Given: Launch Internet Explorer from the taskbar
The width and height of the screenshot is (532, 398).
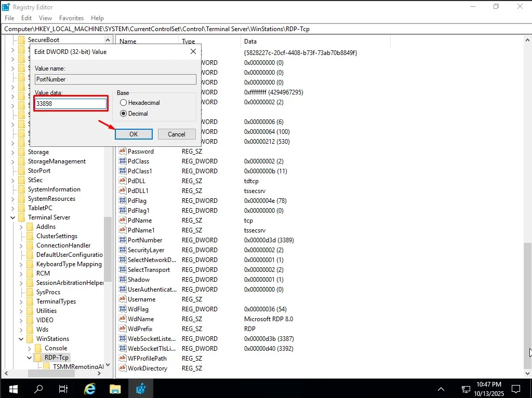Looking at the screenshot, I should pyautogui.click(x=89, y=388).
